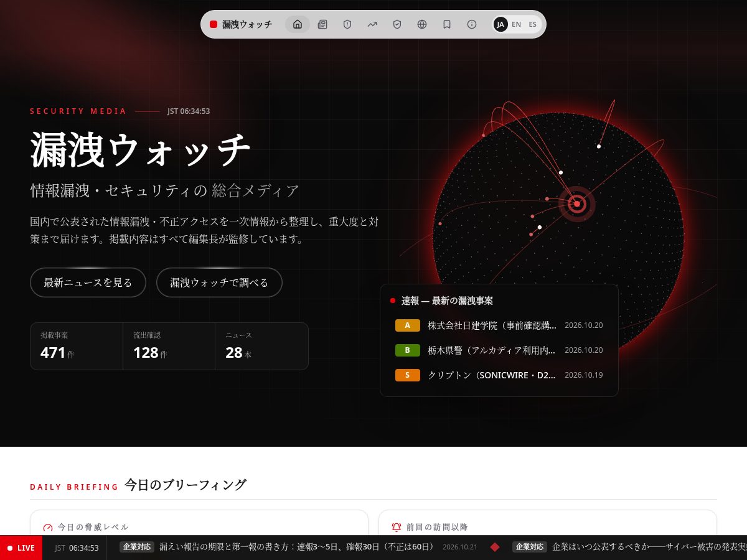Screen dimensions: 747x560
Task: Open the newspaper news icon
Action: click(x=322, y=24)
